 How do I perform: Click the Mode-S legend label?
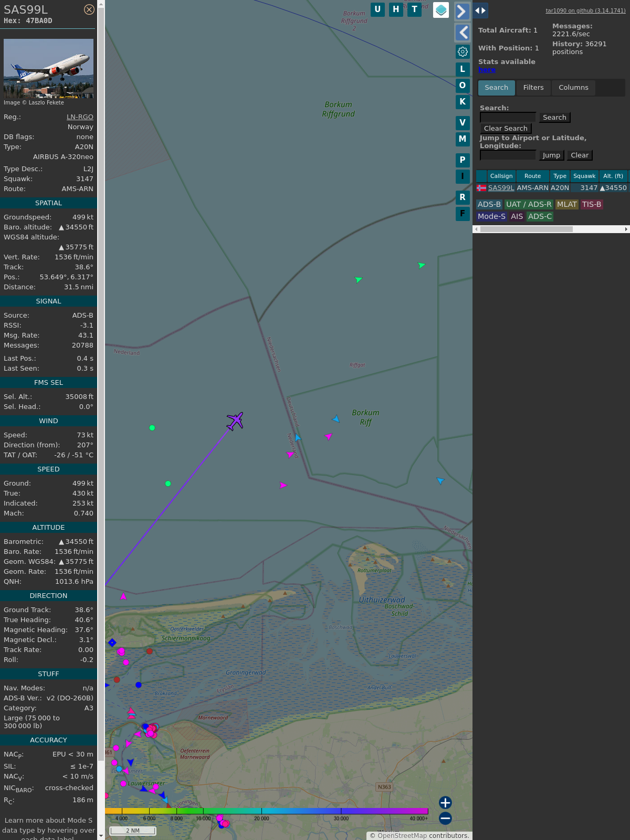[x=491, y=217]
